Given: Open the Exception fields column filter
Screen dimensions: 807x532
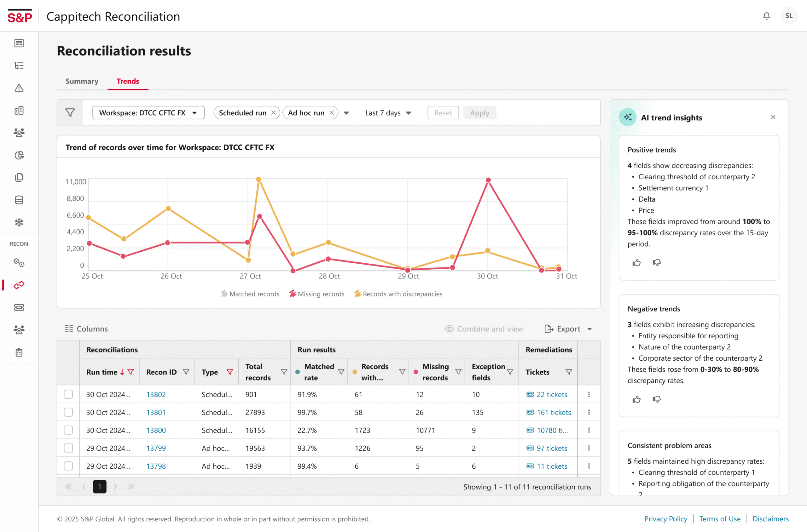Looking at the screenshot, I should [510, 372].
